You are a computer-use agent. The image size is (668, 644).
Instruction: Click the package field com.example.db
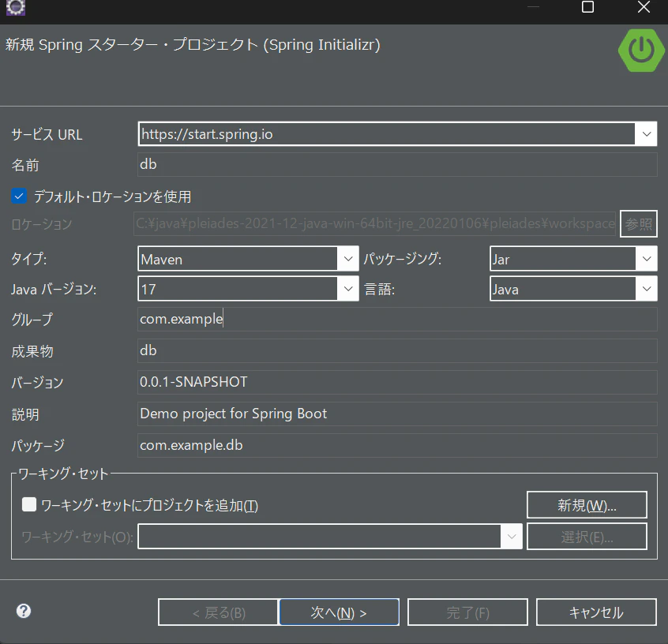pyautogui.click(x=397, y=445)
